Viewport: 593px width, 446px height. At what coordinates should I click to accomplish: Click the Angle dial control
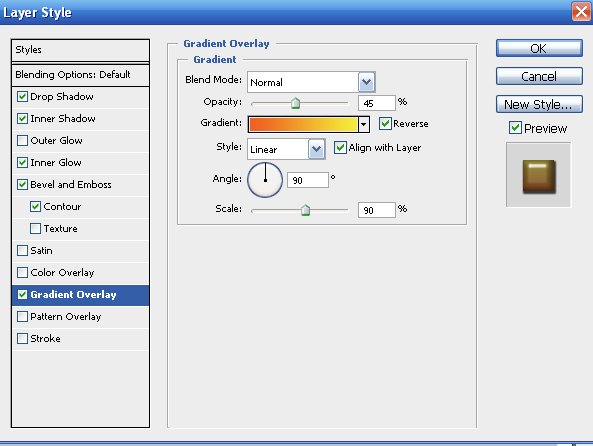tap(265, 180)
